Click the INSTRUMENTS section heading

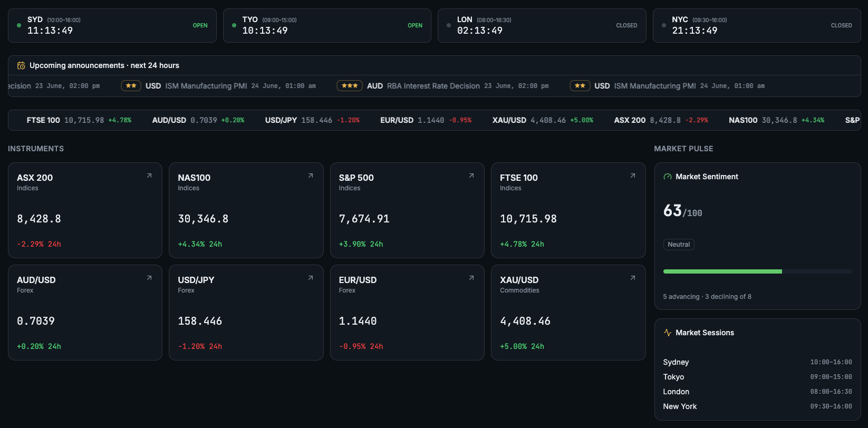(x=36, y=149)
